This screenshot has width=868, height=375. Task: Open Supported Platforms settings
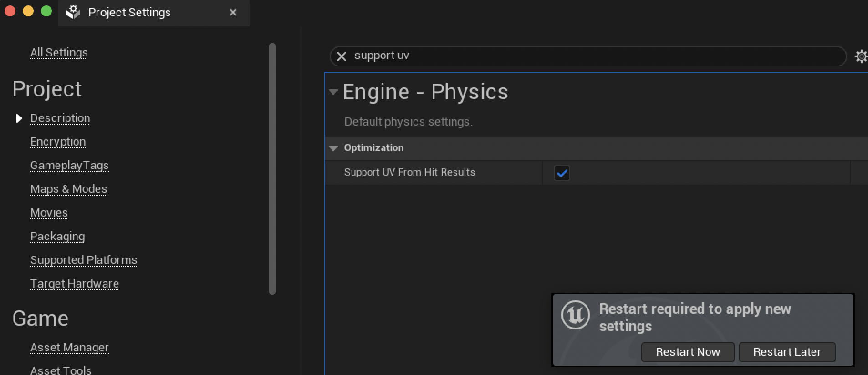(83, 260)
